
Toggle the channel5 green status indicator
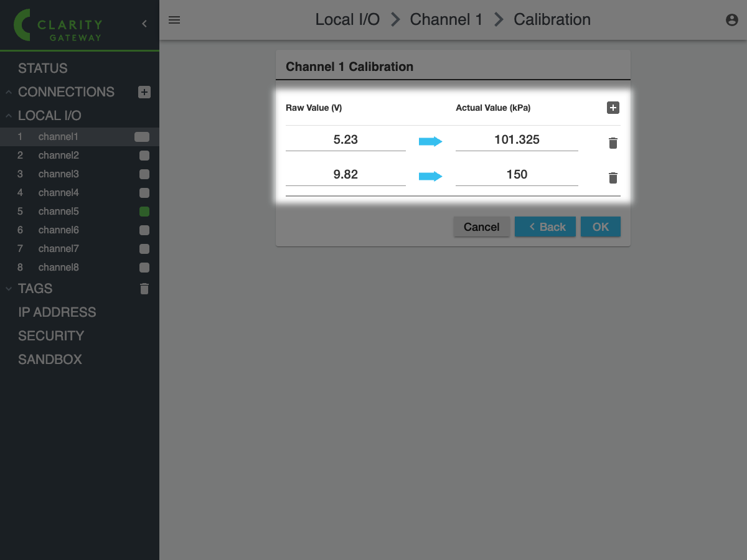[x=144, y=212]
